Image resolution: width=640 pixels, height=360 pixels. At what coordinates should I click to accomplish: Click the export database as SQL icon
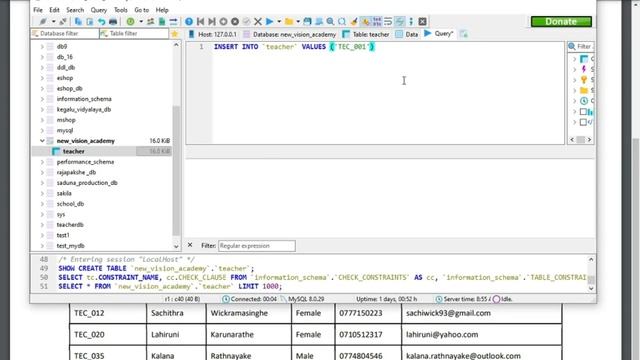[x=162, y=22]
